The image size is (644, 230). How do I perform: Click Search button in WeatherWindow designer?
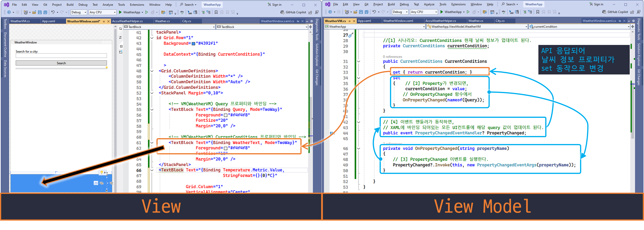point(61,63)
